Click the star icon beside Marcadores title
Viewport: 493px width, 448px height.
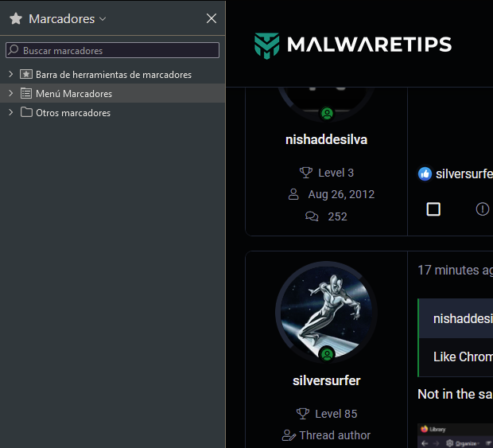(16, 19)
